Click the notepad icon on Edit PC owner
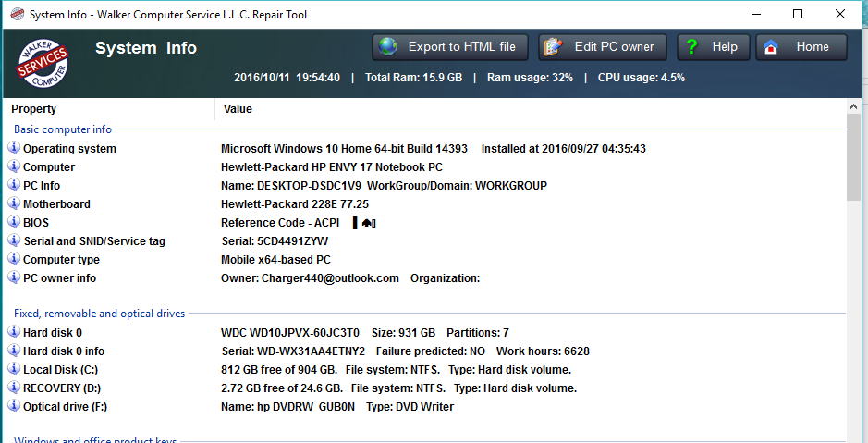This screenshot has width=868, height=443. 553,47
